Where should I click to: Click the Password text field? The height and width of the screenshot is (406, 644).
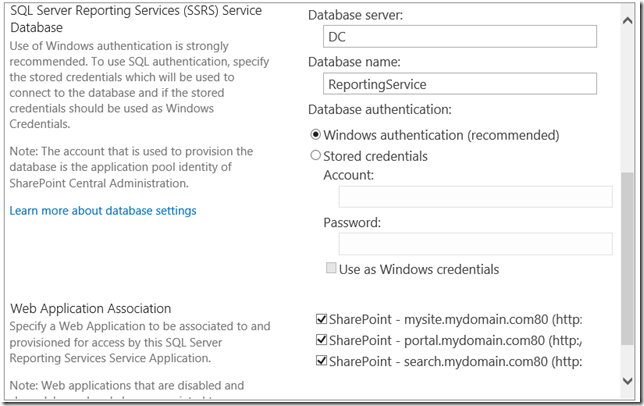click(x=475, y=244)
